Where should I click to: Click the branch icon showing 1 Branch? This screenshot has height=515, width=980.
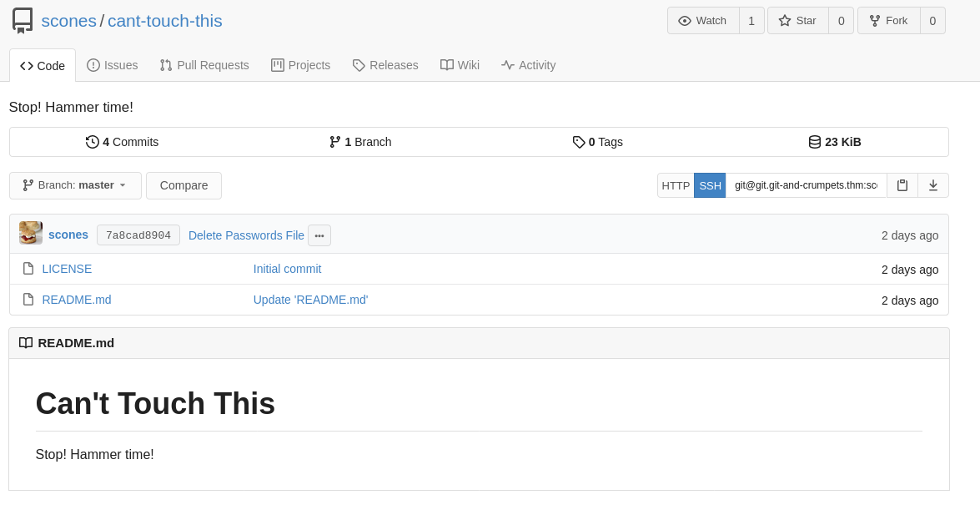(x=334, y=142)
